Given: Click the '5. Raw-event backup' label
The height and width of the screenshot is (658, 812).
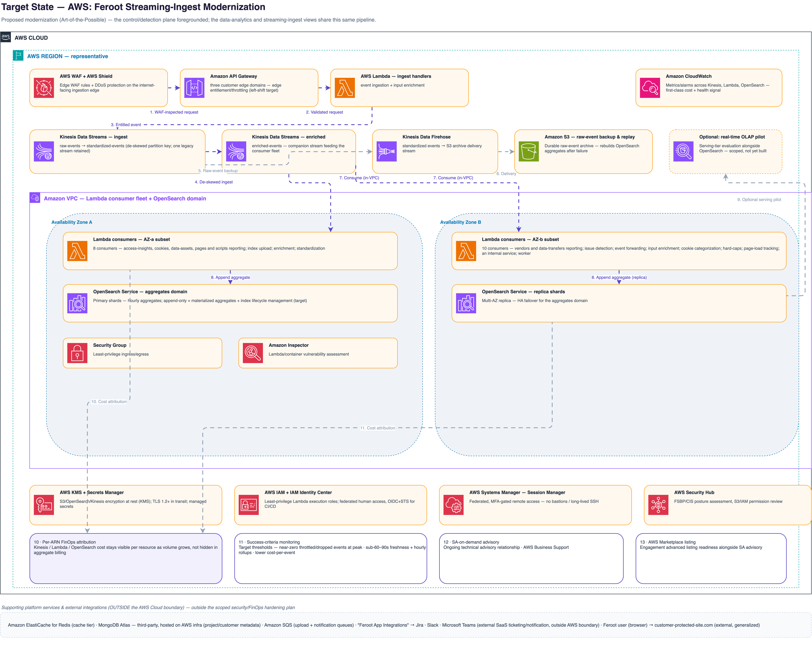Looking at the screenshot, I should [218, 170].
